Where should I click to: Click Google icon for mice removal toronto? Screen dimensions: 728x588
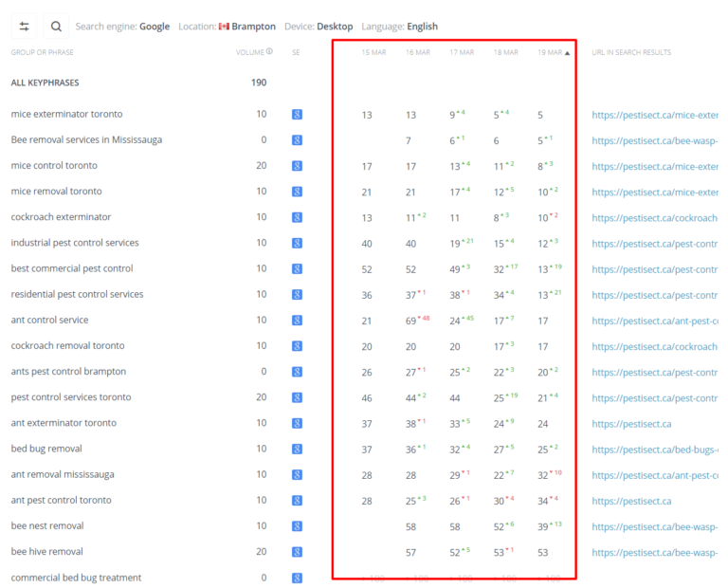[x=297, y=192]
